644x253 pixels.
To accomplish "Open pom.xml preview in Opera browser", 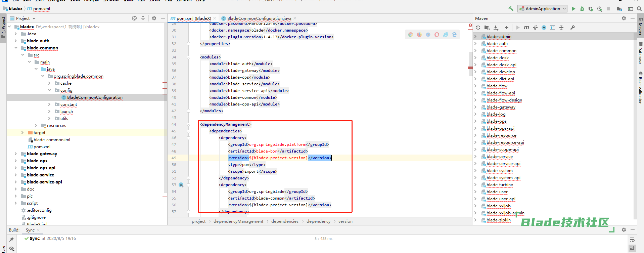I will point(437,35).
